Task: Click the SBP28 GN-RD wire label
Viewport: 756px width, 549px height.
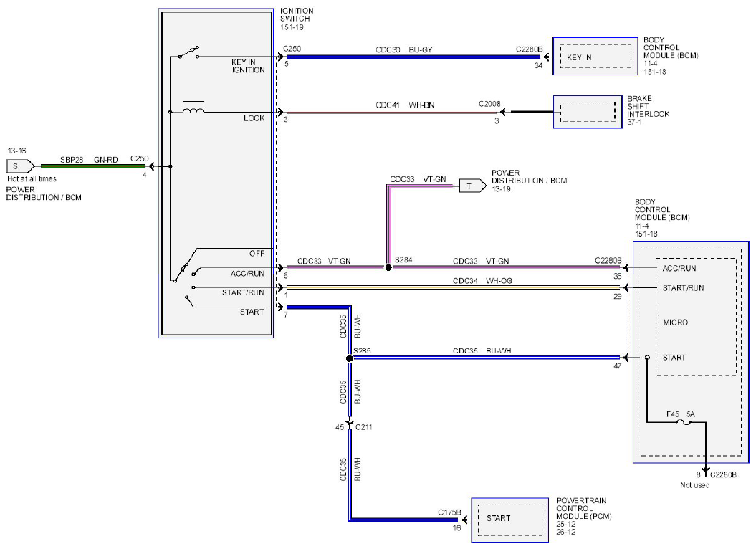Action: point(89,160)
